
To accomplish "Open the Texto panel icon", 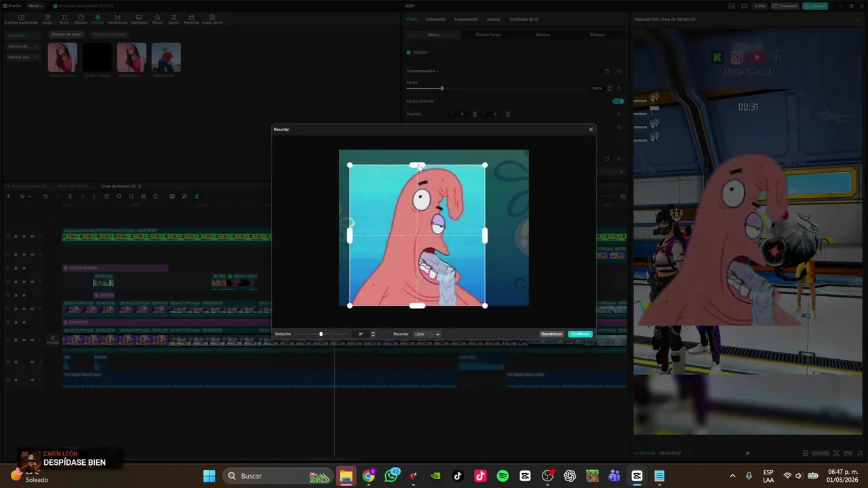I will coord(64,19).
